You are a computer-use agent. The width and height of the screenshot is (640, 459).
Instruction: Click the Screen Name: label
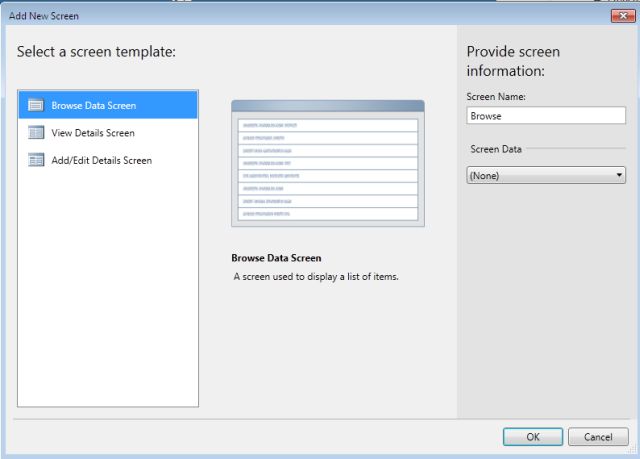[496, 97]
